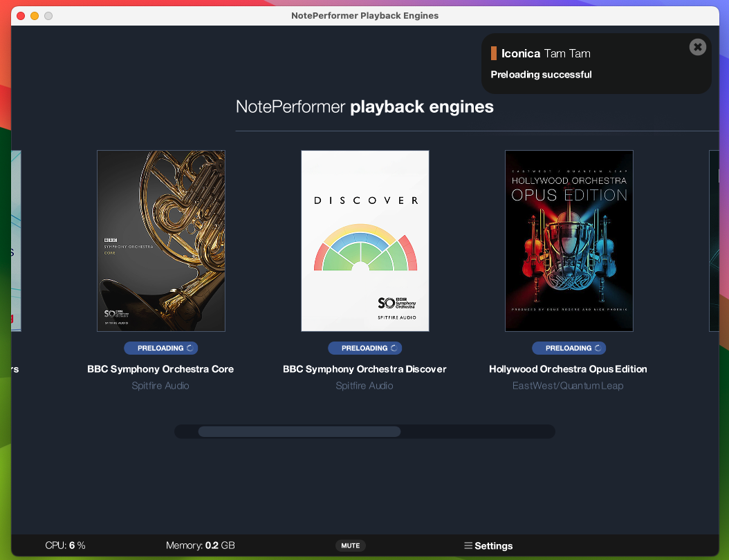The height and width of the screenshot is (560, 729).
Task: Click the hamburger icon beside Settings
Action: (x=468, y=545)
